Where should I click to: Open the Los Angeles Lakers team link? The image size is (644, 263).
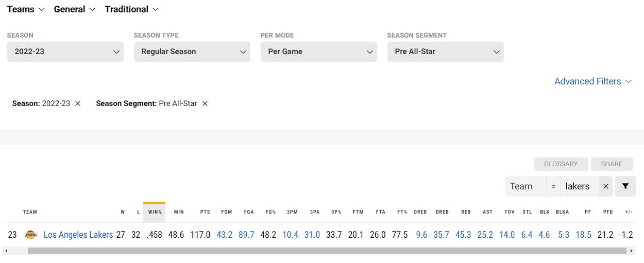coord(78,235)
